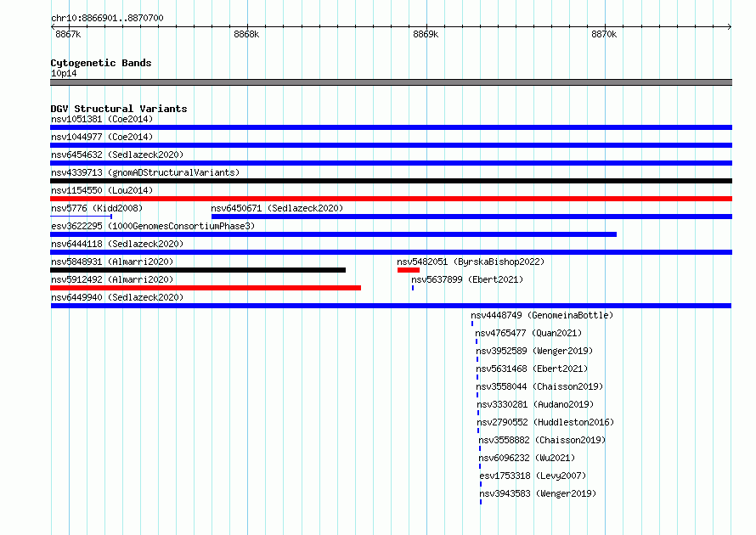Click the short red bar under nsv5482051

[409, 270]
